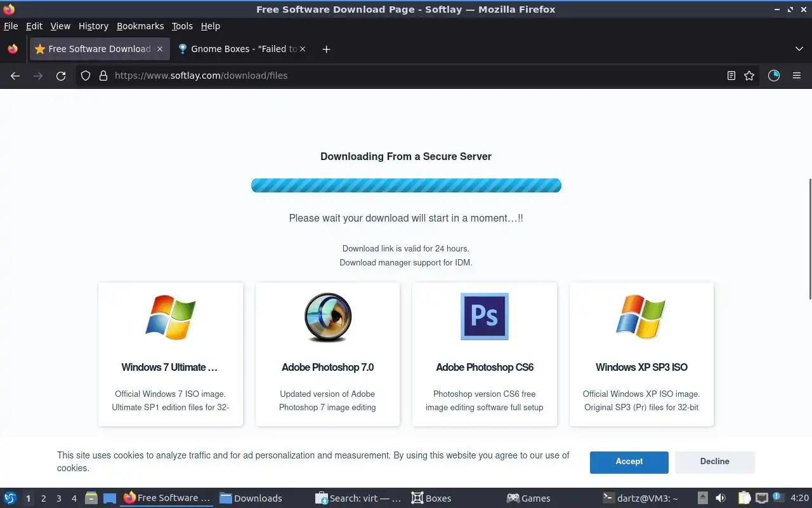Close the Free Software Download tab

[160, 49]
